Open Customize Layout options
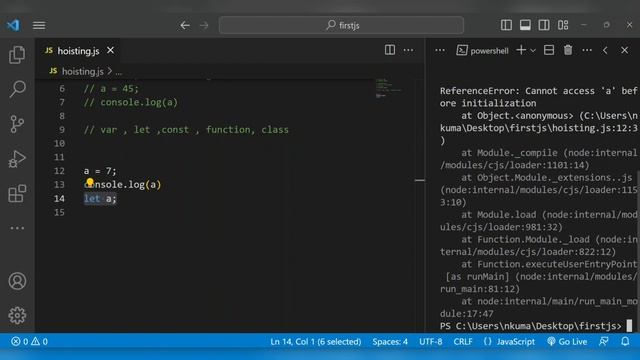 click(563, 25)
